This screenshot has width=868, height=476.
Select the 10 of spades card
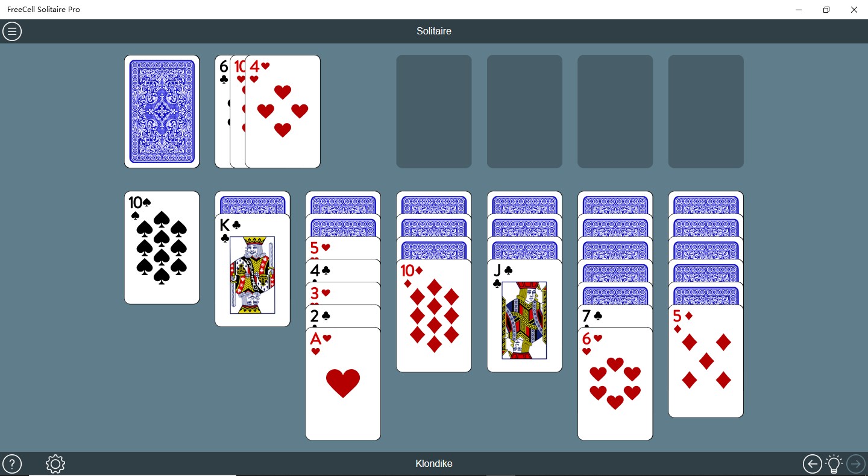click(x=162, y=247)
